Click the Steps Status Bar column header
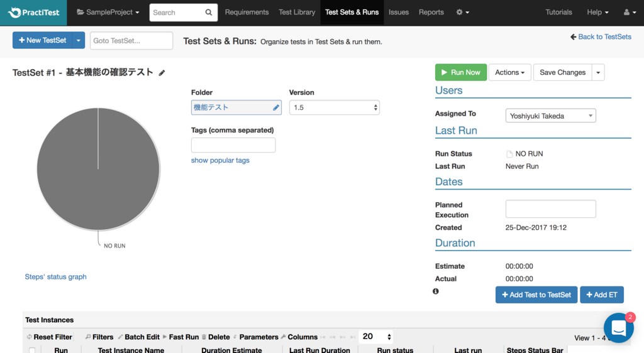 [x=535, y=350]
